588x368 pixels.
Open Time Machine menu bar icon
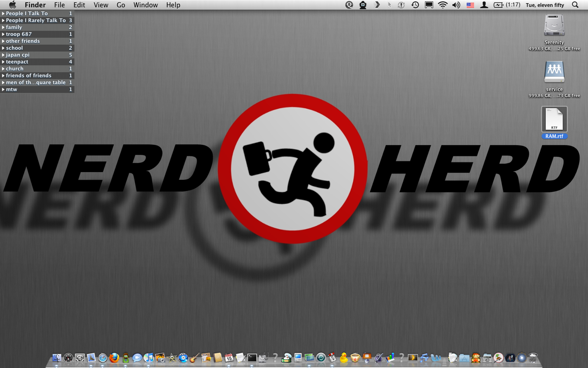[415, 5]
